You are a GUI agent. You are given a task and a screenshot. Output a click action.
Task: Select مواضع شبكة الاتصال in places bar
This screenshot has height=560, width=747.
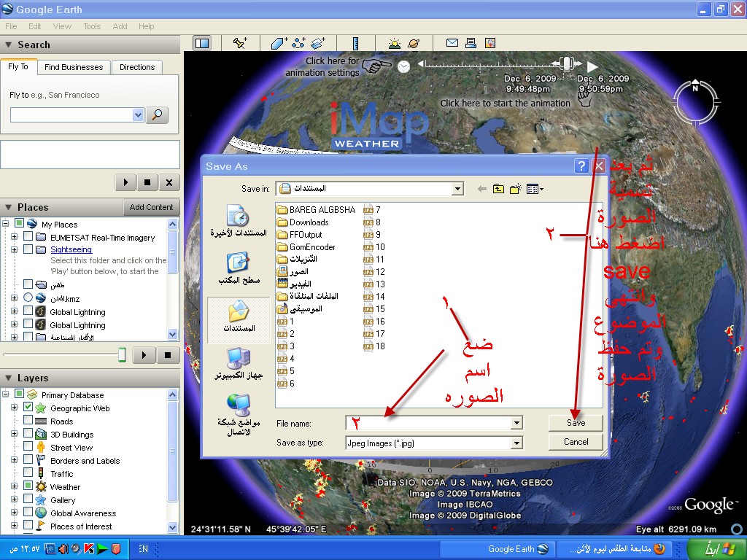(x=239, y=415)
